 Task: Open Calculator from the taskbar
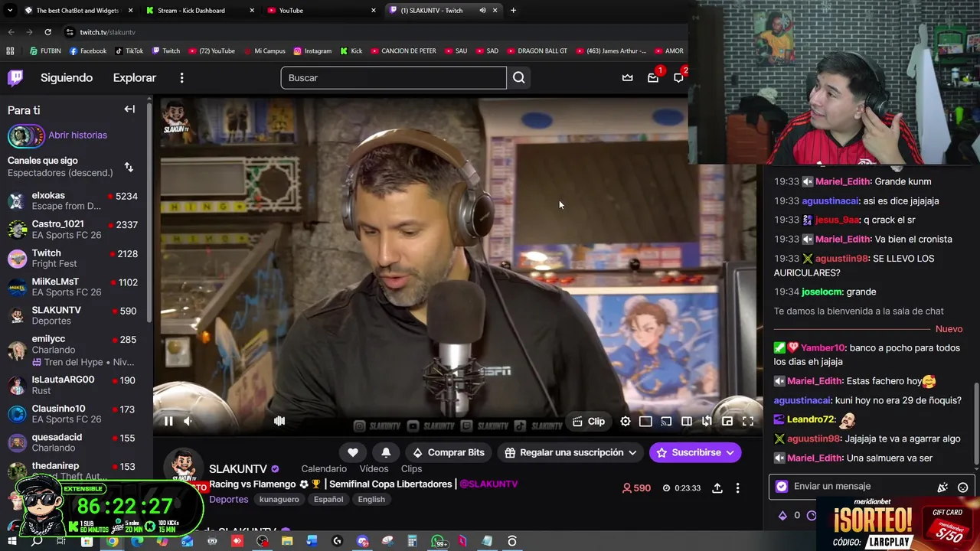(x=411, y=541)
